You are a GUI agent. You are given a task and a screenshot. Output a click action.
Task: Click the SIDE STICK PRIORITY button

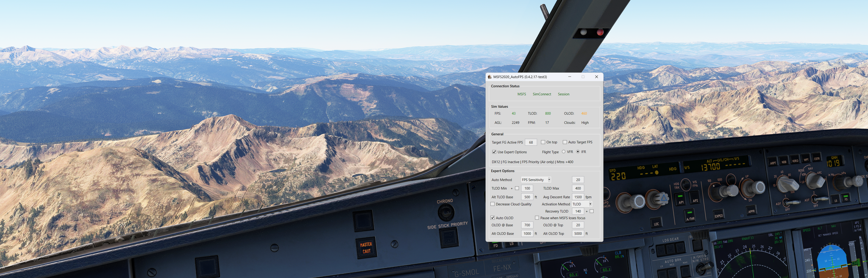449,237
